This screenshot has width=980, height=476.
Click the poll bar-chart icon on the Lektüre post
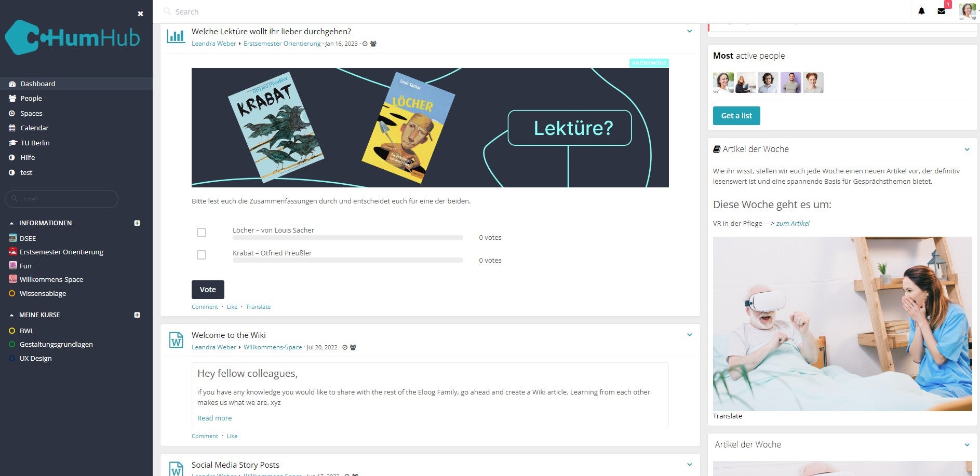[176, 35]
